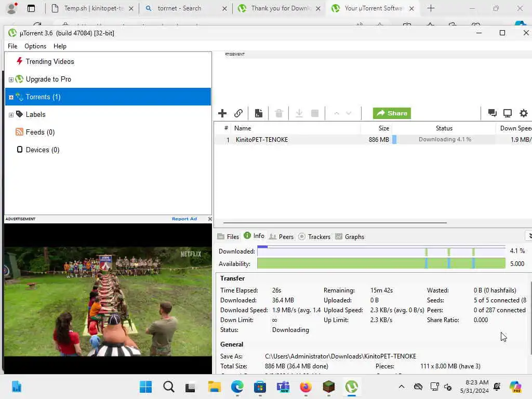Open the chat bubbles toolbar icon
The height and width of the screenshot is (399, 532).
[x=492, y=113]
